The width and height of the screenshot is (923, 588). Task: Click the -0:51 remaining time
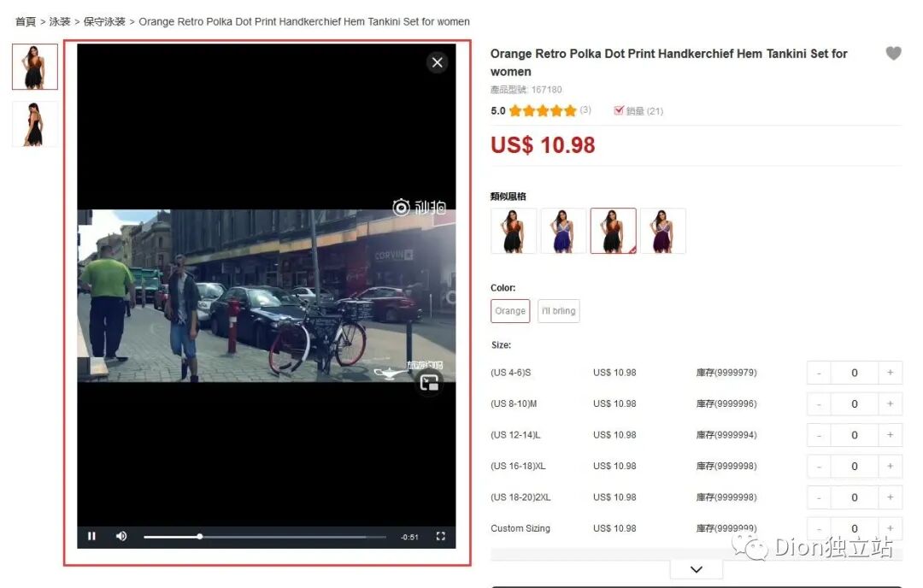[409, 537]
